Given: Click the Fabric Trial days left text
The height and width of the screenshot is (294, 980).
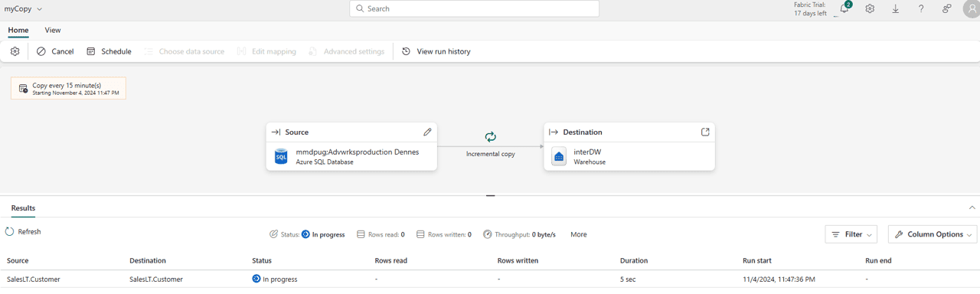Looking at the screenshot, I should [x=810, y=9].
